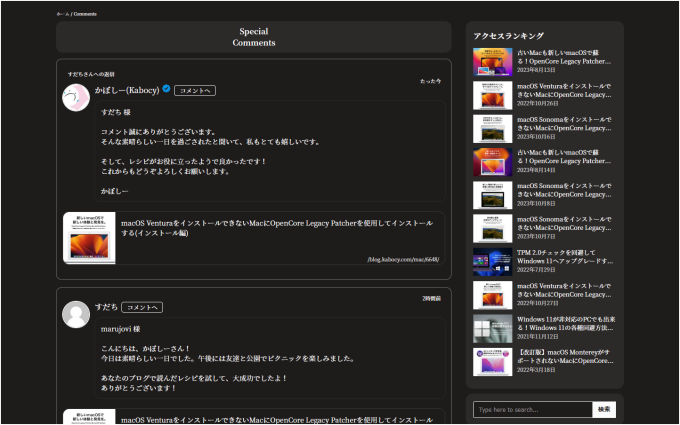
Task: Focus the 'Type here to search...' field
Action: [533, 409]
